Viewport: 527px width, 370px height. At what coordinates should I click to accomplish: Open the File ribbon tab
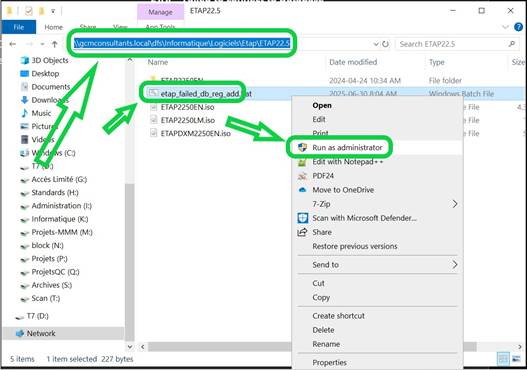click(18, 27)
